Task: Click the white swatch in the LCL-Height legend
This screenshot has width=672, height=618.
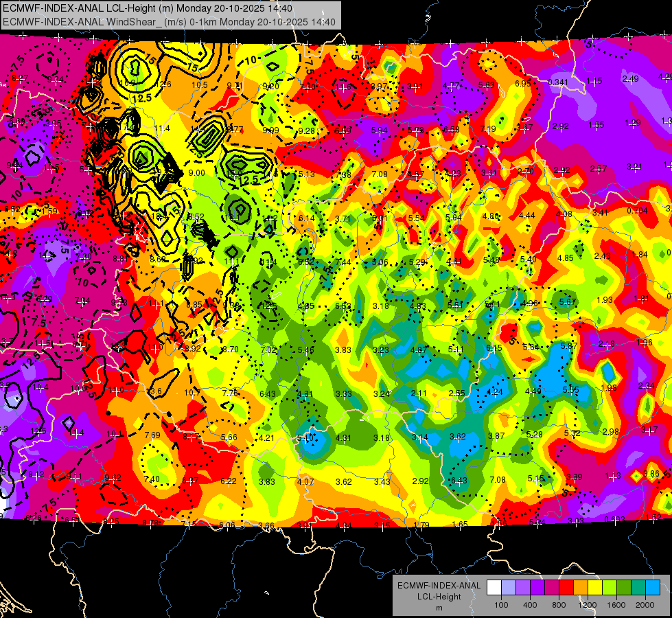Action: (x=494, y=588)
